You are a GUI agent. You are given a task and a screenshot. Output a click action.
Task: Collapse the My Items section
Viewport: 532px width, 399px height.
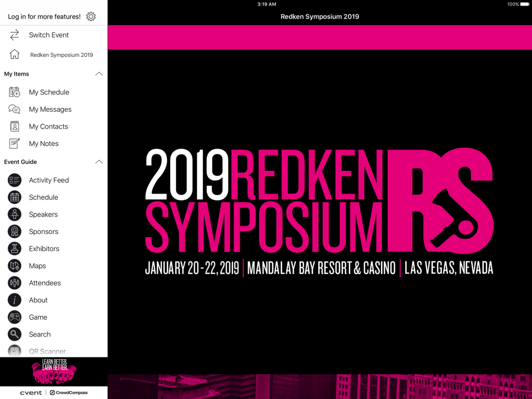98,74
